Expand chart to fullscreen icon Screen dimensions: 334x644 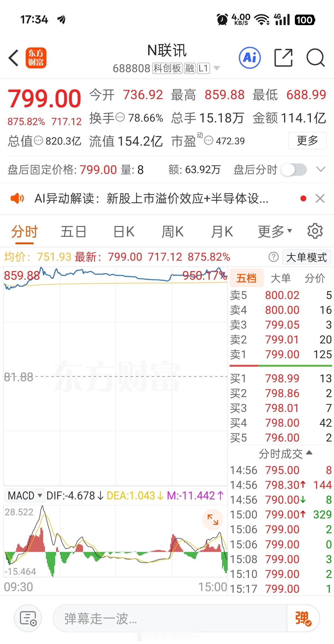point(213,519)
